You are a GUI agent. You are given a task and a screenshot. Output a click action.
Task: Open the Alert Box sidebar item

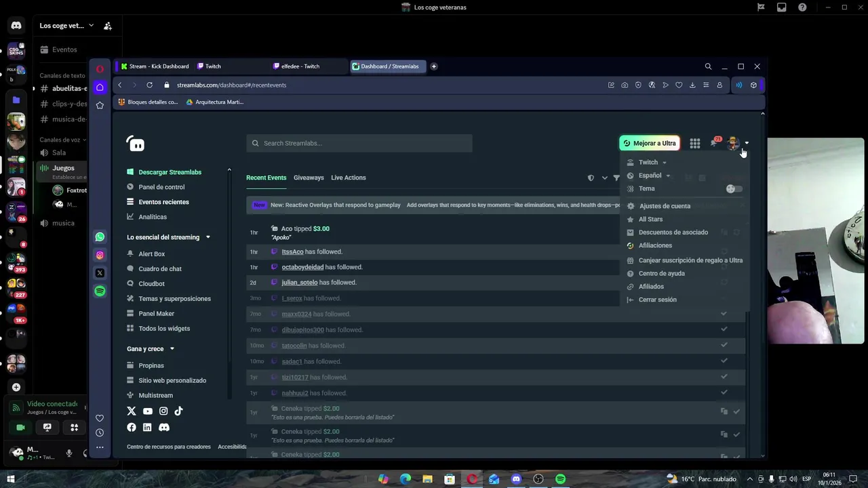pos(152,254)
